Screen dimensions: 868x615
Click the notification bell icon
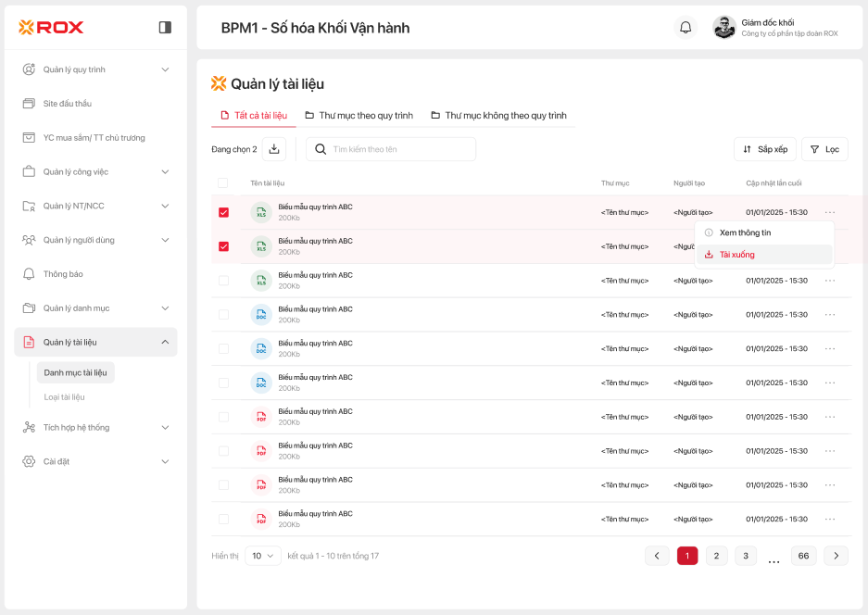(686, 28)
